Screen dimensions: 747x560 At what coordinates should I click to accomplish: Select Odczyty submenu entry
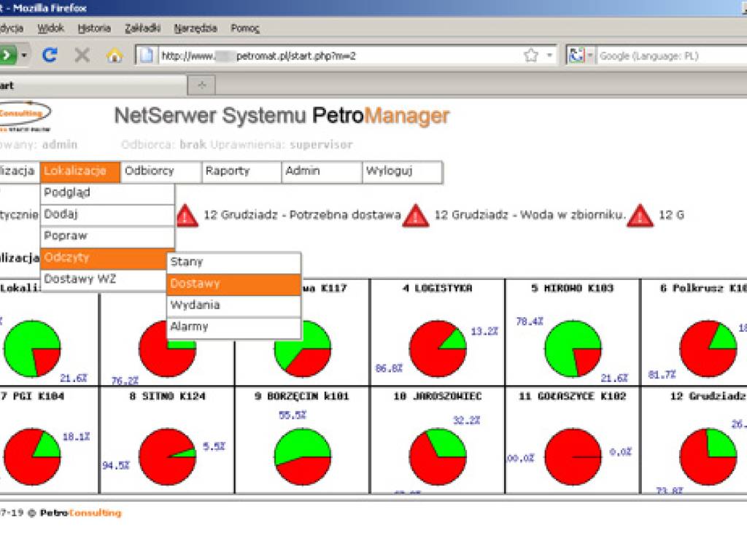104,258
